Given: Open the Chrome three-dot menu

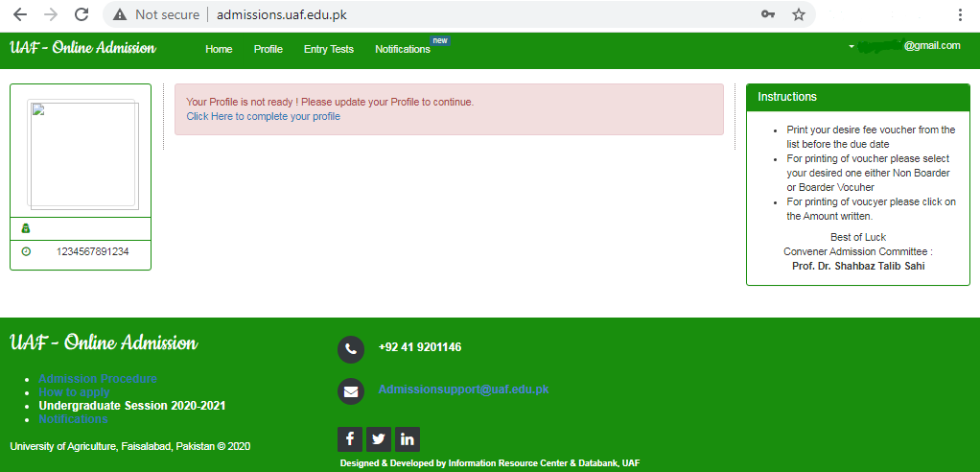Looking at the screenshot, I should (x=960, y=15).
